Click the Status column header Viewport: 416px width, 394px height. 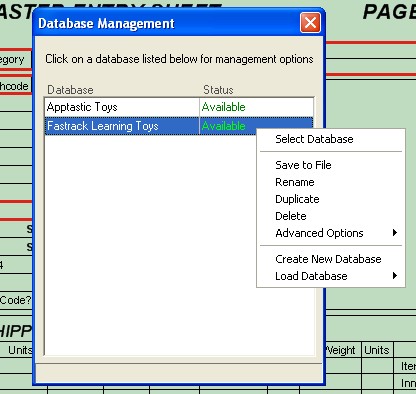pos(218,90)
